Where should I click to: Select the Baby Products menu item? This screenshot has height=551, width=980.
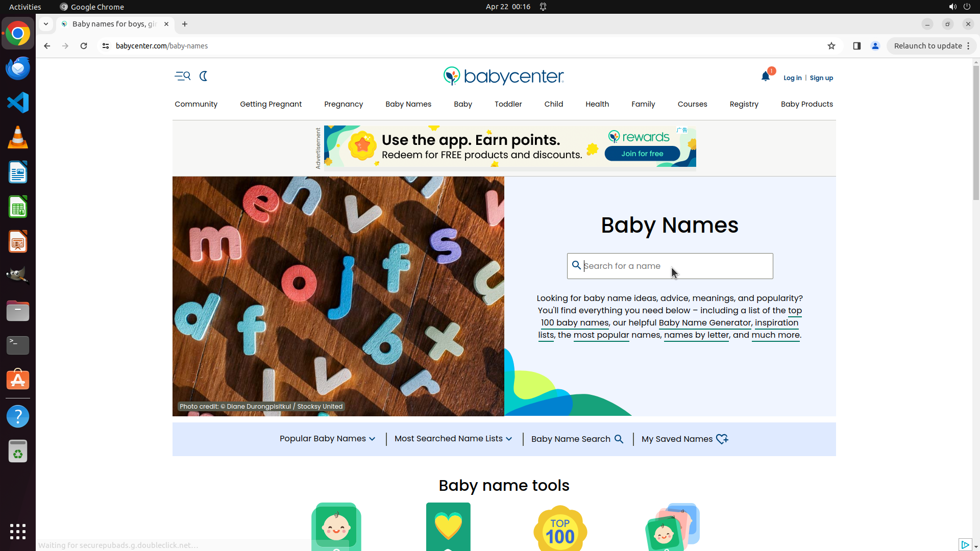[806, 104]
